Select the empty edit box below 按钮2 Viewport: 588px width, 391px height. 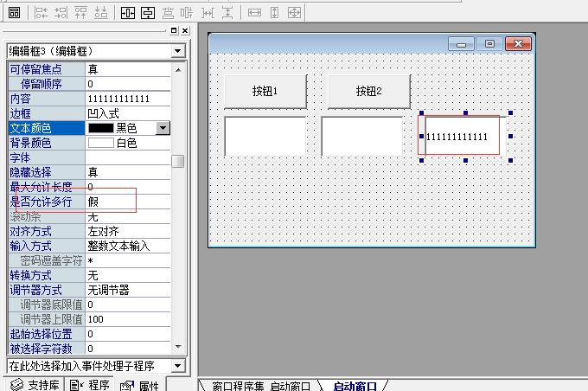coord(362,136)
